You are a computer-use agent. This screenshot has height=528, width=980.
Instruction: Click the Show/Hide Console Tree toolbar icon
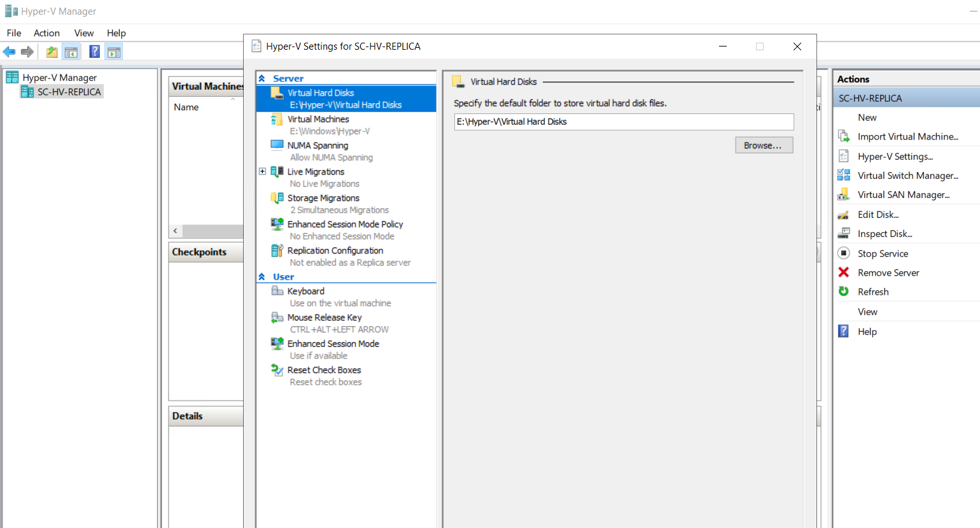(71, 52)
